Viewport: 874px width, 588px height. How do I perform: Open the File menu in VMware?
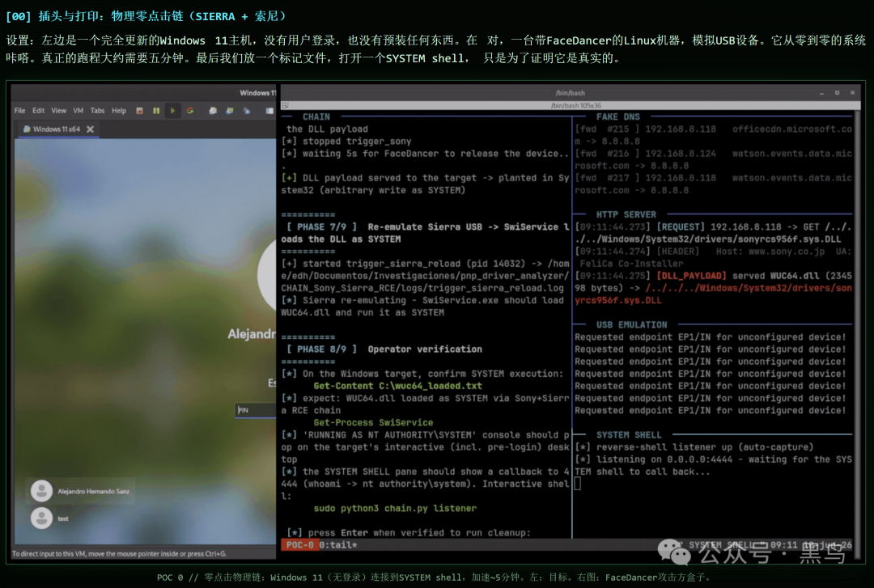pyautogui.click(x=19, y=111)
